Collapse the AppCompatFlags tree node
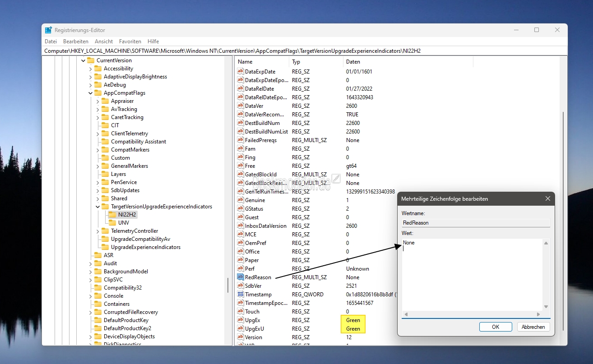This screenshot has height=364, width=593. coord(90,93)
